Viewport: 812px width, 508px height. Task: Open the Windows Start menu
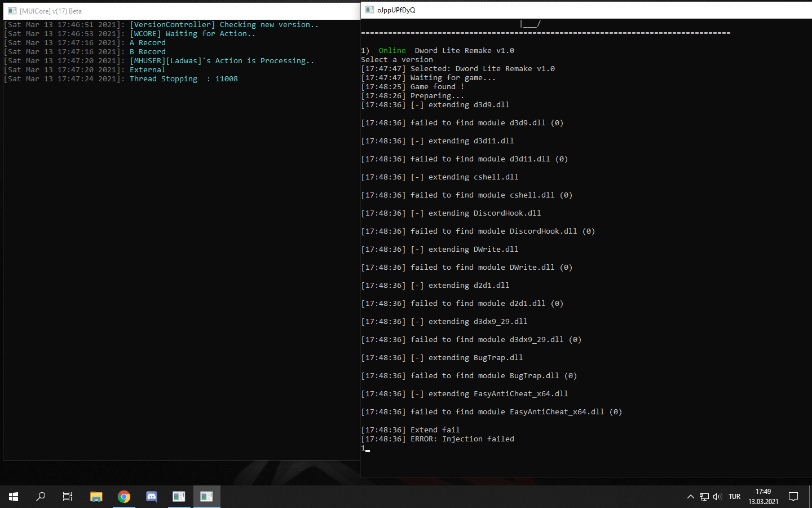(x=14, y=497)
